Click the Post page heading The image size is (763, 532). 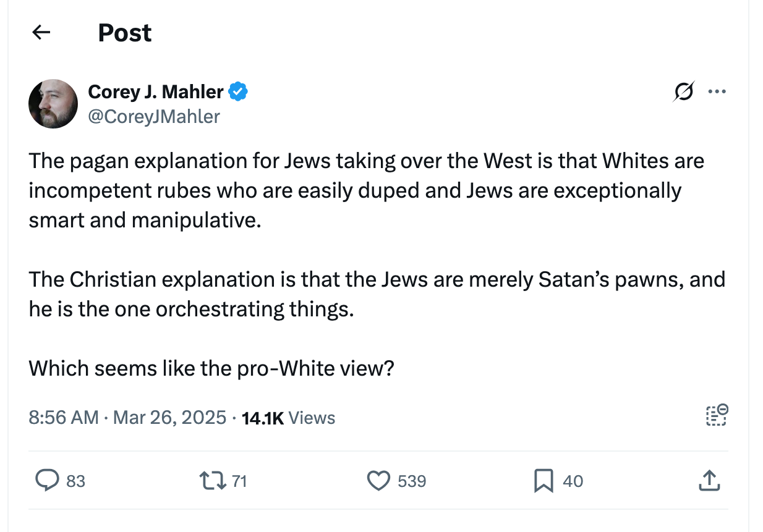point(125,33)
